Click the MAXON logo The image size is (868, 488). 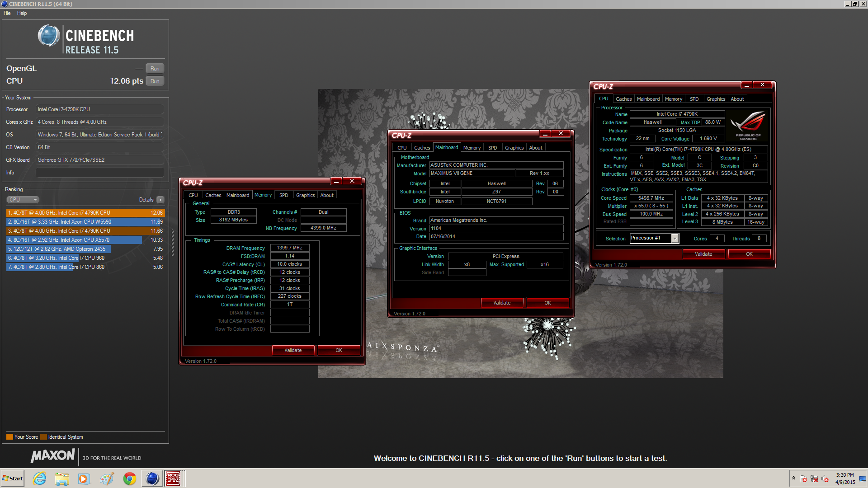pyautogui.click(x=53, y=455)
